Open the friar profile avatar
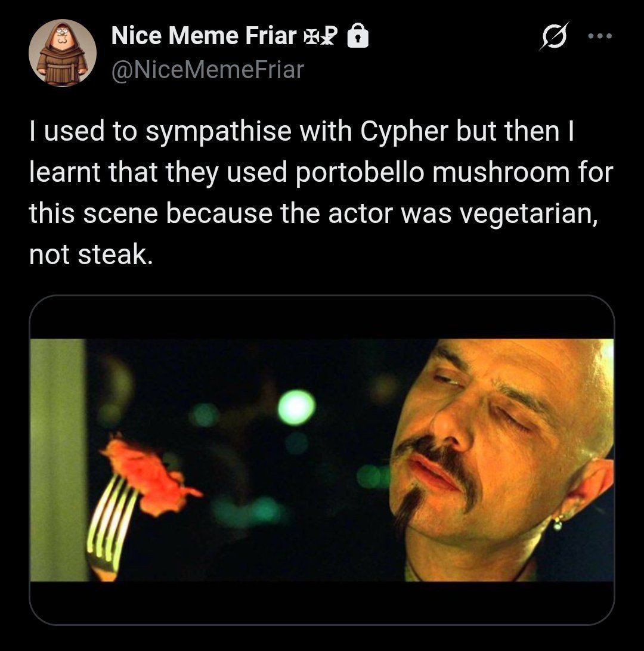Image resolution: width=644 pixels, height=651 pixels. 62,52
